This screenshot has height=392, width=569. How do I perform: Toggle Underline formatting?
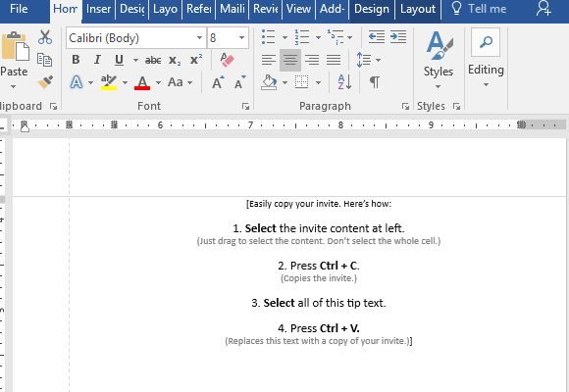119,60
